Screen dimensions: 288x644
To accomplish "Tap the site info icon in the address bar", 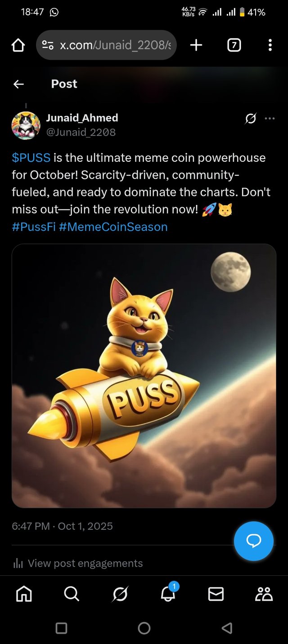I will [x=48, y=45].
